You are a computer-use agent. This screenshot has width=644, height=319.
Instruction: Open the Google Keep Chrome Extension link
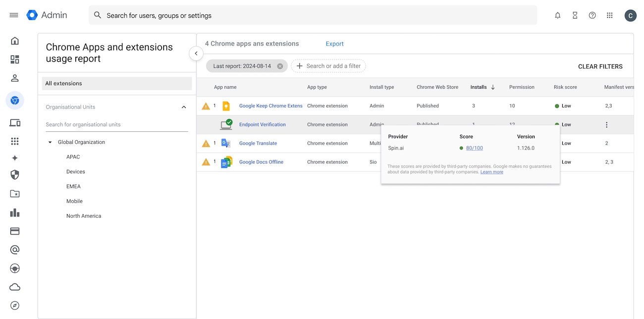coord(270,106)
